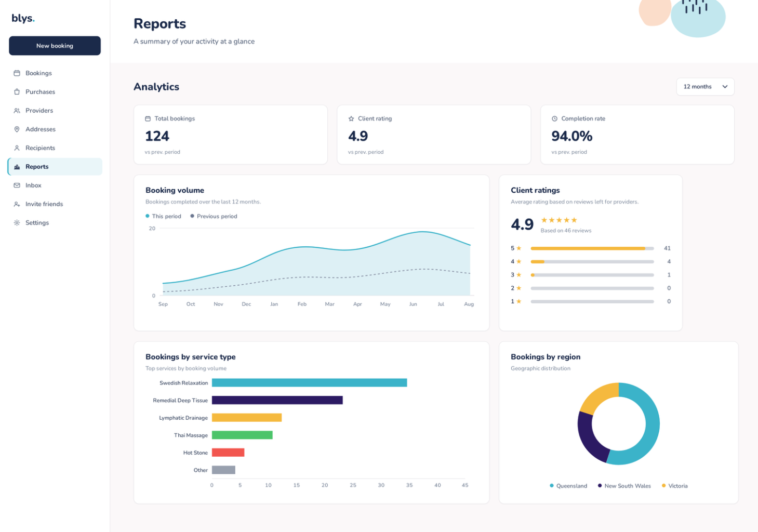Open the 12 months period dropdown
The image size is (758, 532).
(705, 87)
